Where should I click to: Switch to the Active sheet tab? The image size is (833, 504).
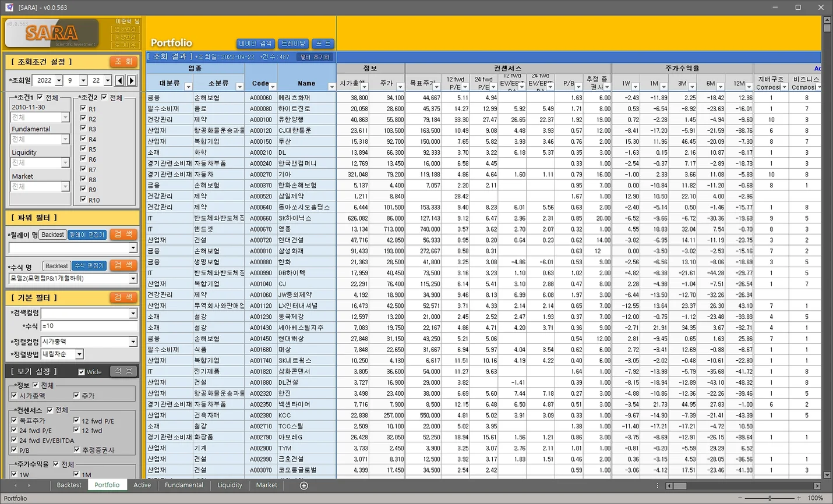[x=142, y=485]
